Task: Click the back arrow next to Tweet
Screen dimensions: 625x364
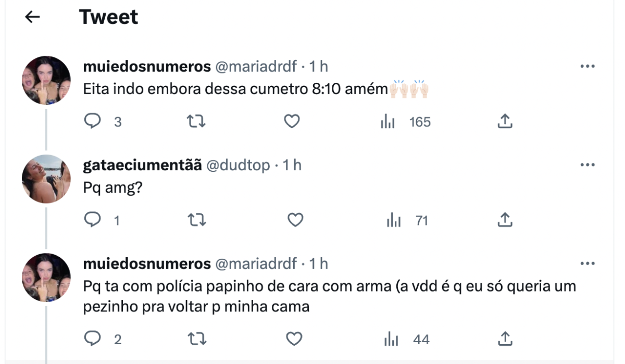Action: (x=32, y=17)
